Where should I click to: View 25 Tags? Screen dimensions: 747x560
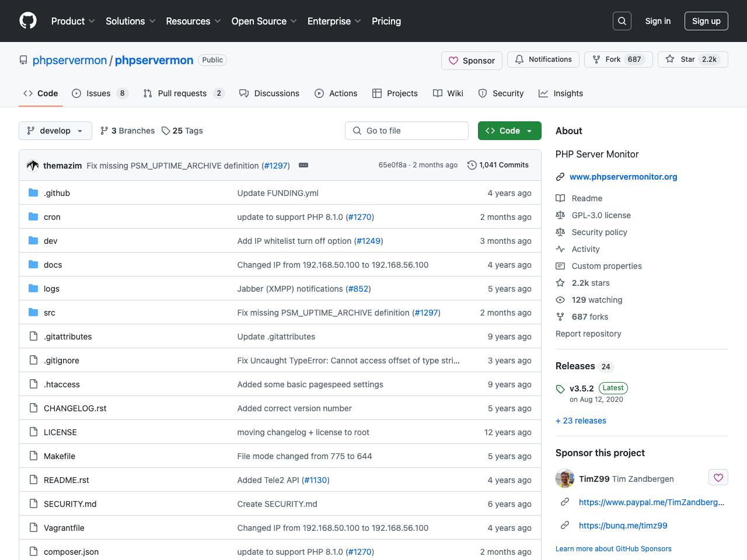(183, 131)
